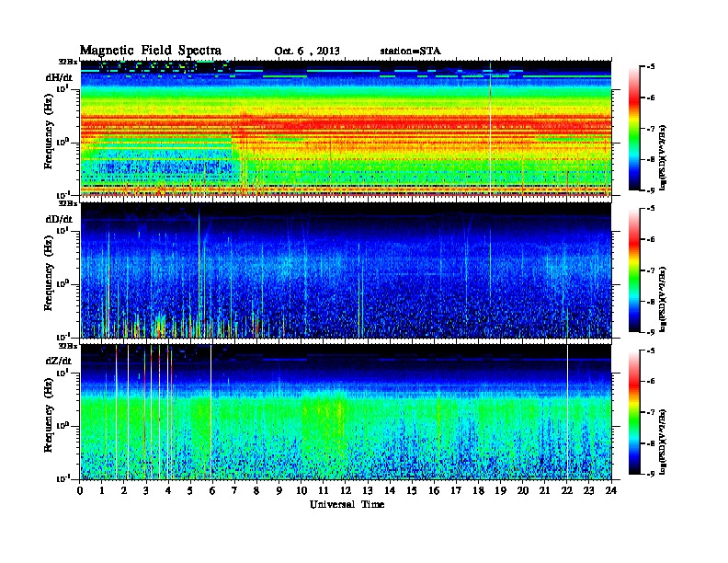Click the '-7' value on dD/dt color scale

coord(652,270)
